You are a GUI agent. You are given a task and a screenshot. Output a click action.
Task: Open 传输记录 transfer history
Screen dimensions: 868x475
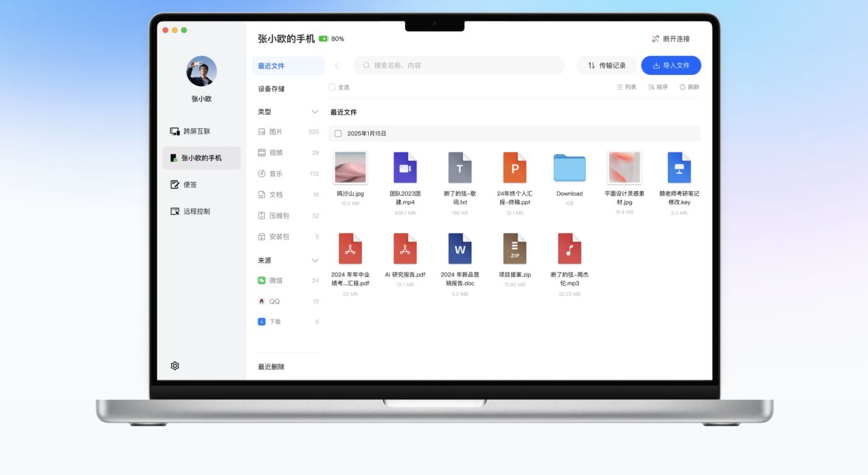coord(607,65)
